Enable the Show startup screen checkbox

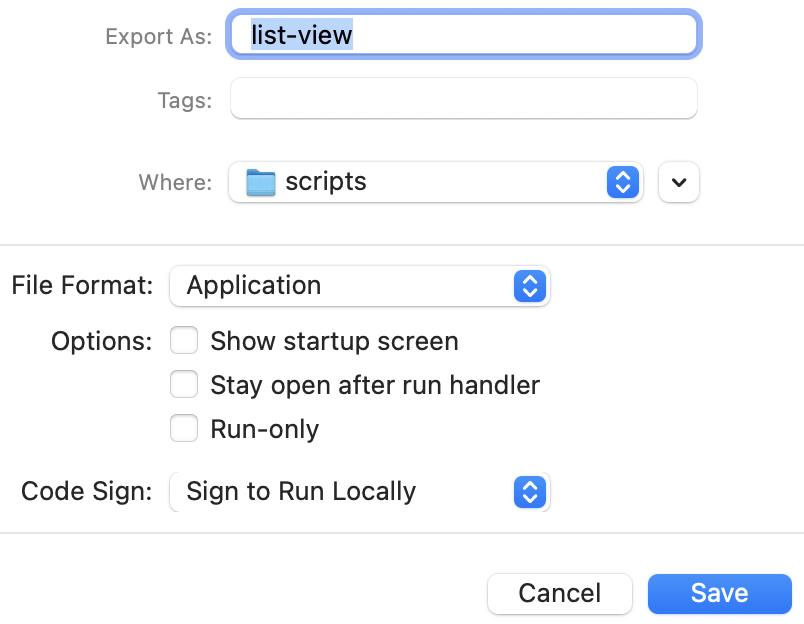point(184,340)
